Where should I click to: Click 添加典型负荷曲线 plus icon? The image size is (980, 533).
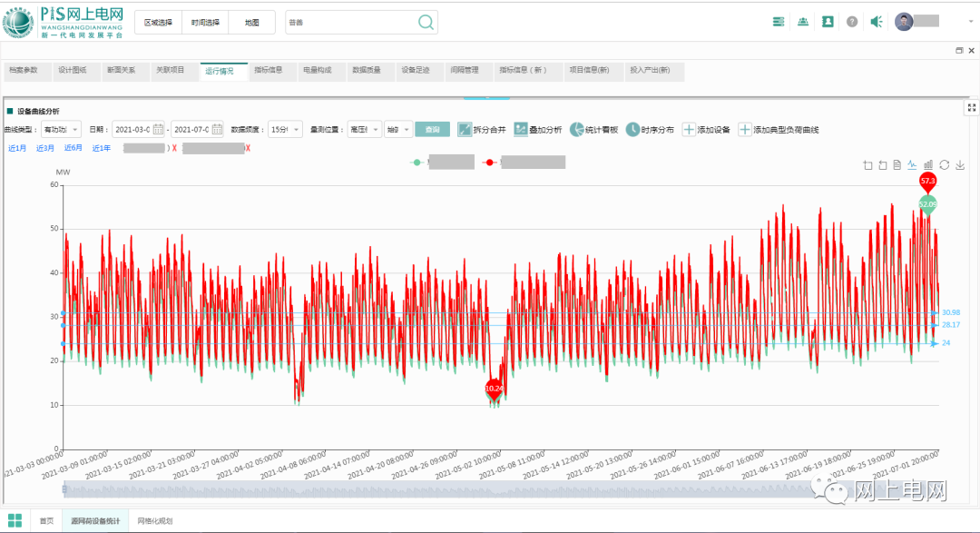(x=744, y=130)
